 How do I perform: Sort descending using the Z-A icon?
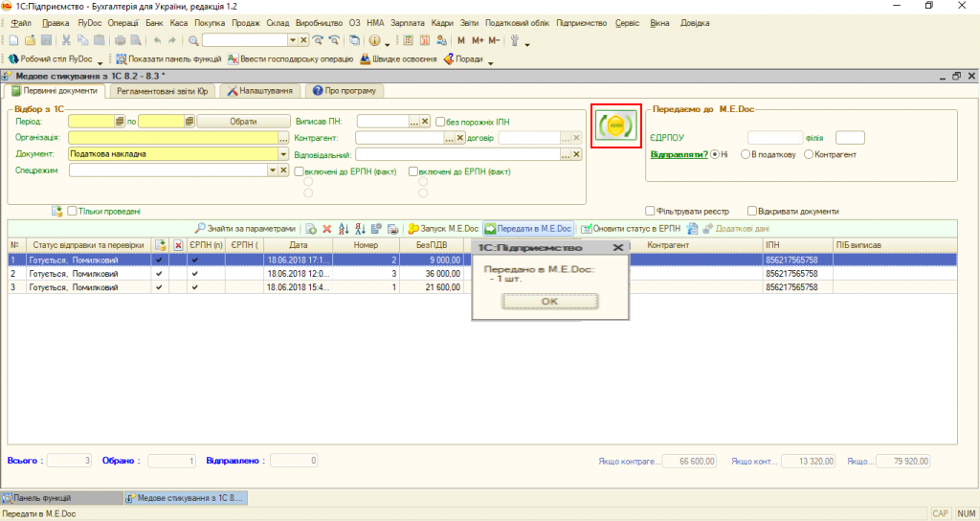coord(360,229)
